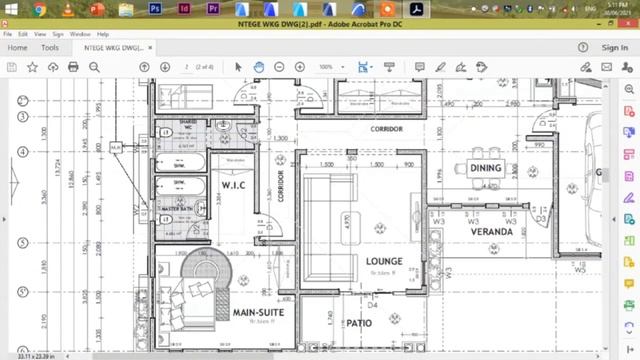Open InDesign from the taskbar
The image size is (640, 360).
(x=184, y=9)
